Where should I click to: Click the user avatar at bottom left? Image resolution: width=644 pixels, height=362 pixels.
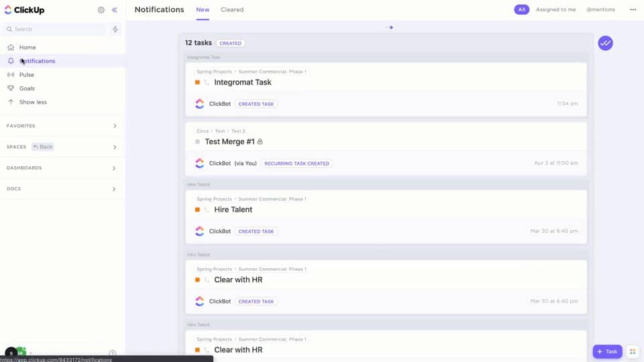[x=11, y=353]
